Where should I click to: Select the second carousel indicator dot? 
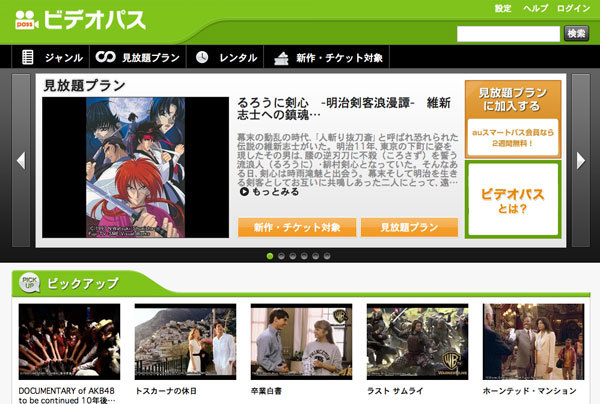(281, 256)
